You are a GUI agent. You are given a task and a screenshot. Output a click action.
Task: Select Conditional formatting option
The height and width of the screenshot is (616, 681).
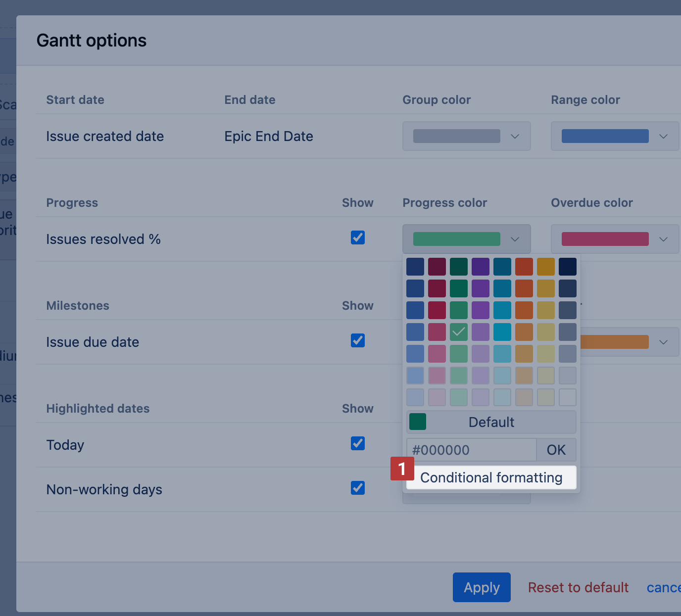(x=491, y=477)
